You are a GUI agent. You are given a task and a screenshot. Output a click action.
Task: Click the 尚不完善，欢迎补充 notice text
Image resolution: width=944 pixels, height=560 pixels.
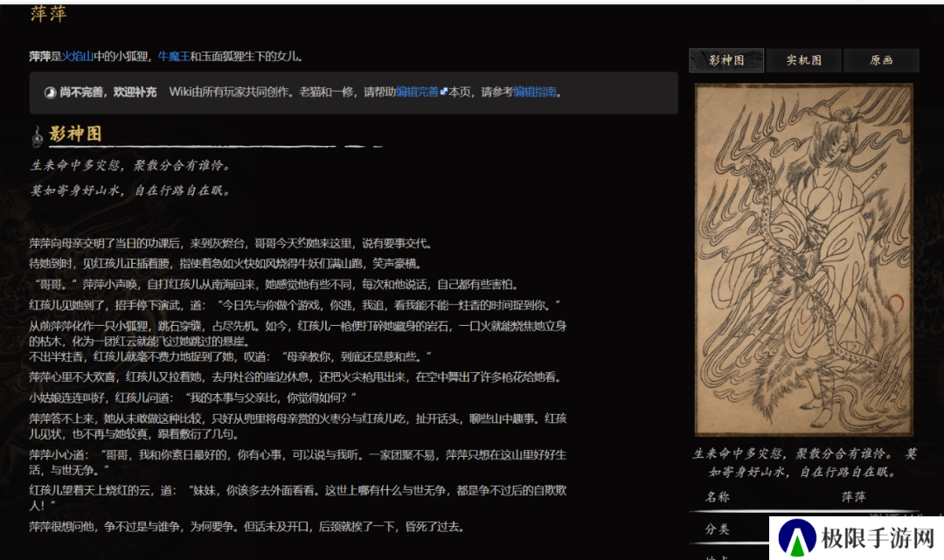click(108, 92)
